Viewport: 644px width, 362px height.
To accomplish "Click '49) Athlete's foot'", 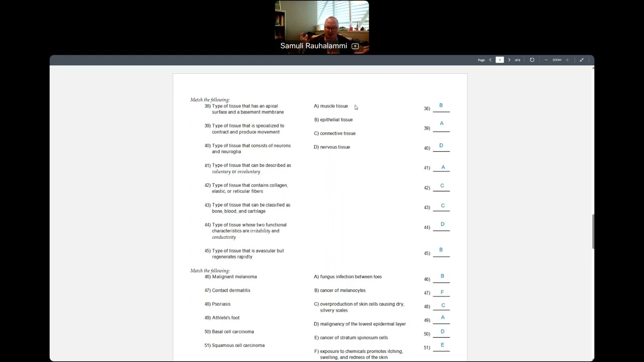I will [222, 318].
